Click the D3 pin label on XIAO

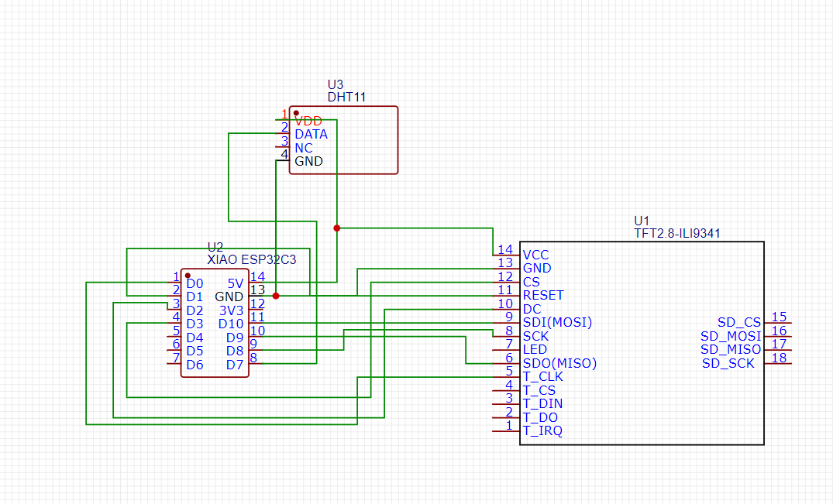tap(195, 324)
